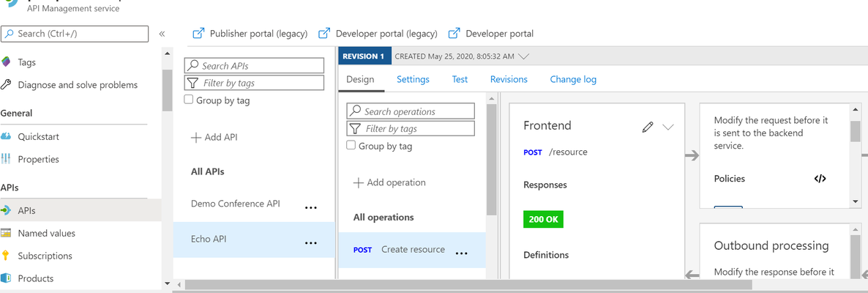Open the Tags sidebar icon
868x293 pixels.
point(6,62)
